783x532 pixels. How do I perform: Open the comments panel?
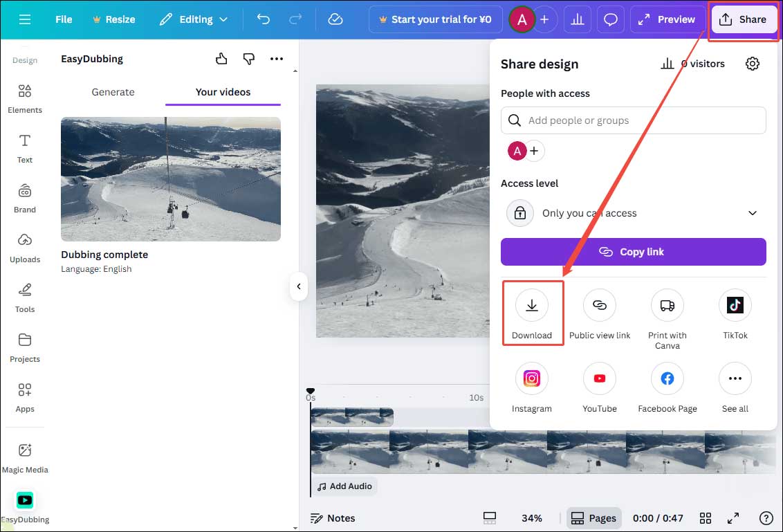[611, 19]
